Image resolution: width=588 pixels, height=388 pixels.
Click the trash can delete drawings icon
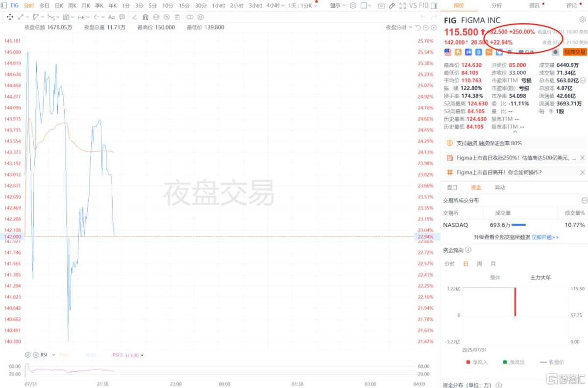pos(177,17)
